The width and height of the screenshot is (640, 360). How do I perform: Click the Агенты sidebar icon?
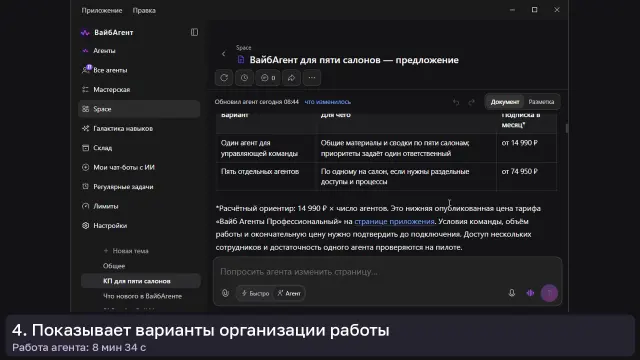coord(85,51)
